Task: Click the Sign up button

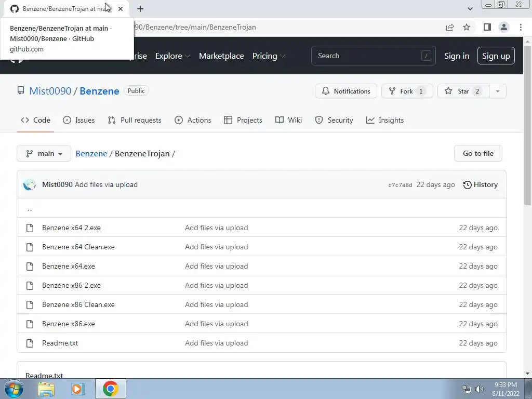Action: point(496,56)
